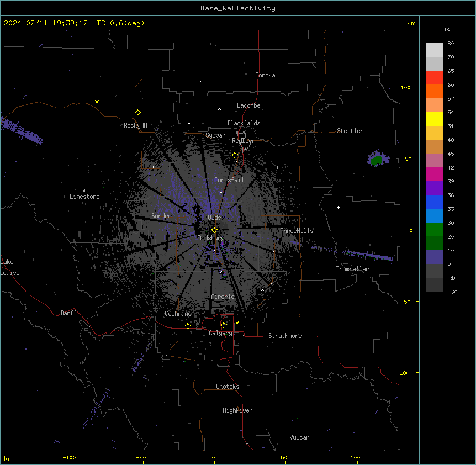Click the RockyMH label
This screenshot has width=476, height=465.
(x=135, y=125)
